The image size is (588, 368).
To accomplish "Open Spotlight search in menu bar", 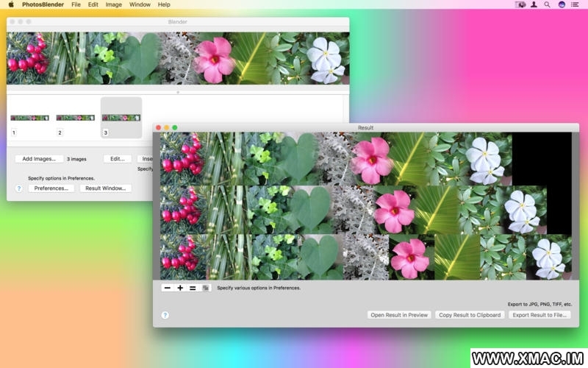I will click(x=547, y=4).
